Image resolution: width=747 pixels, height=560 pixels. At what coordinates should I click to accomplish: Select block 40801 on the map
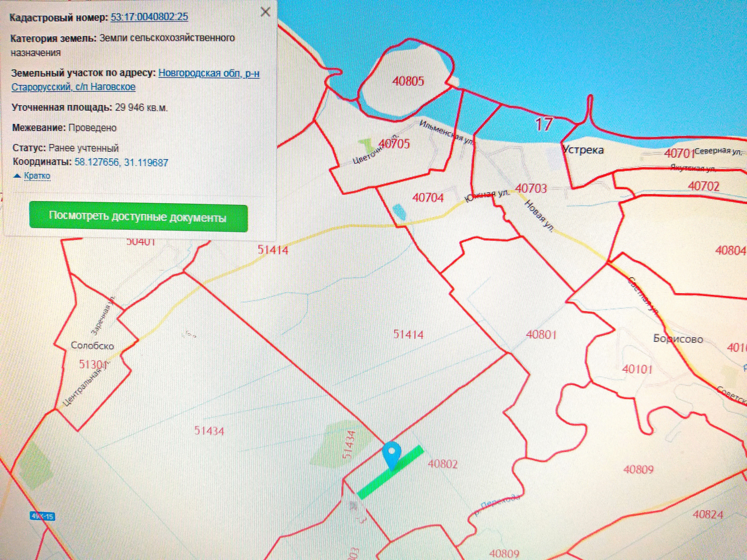click(541, 335)
